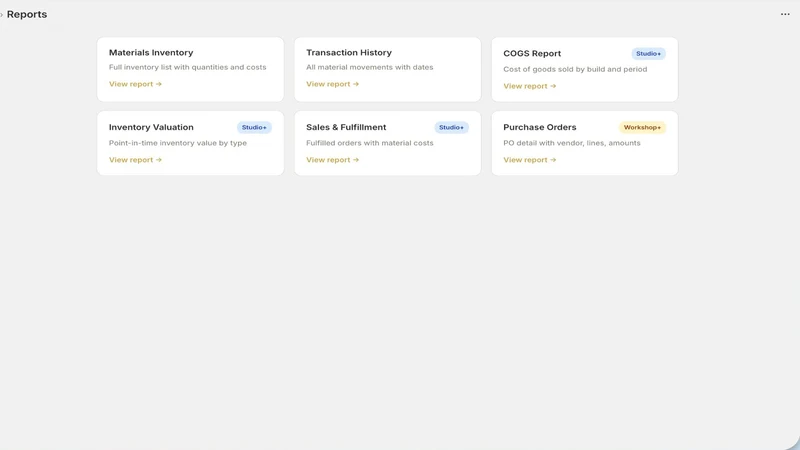The image size is (800, 450).
Task: Select the Sales & Fulfillment card title
Action: coord(346,128)
